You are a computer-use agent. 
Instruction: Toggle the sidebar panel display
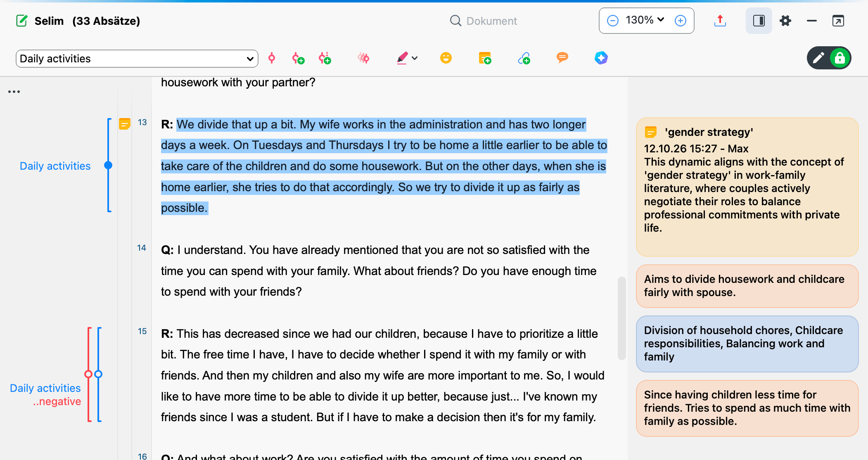pyautogui.click(x=759, y=21)
